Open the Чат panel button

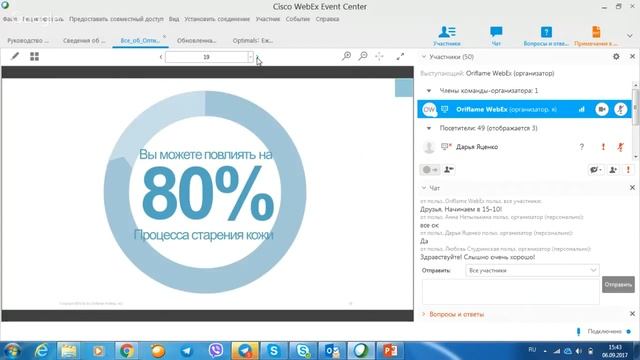click(x=496, y=36)
